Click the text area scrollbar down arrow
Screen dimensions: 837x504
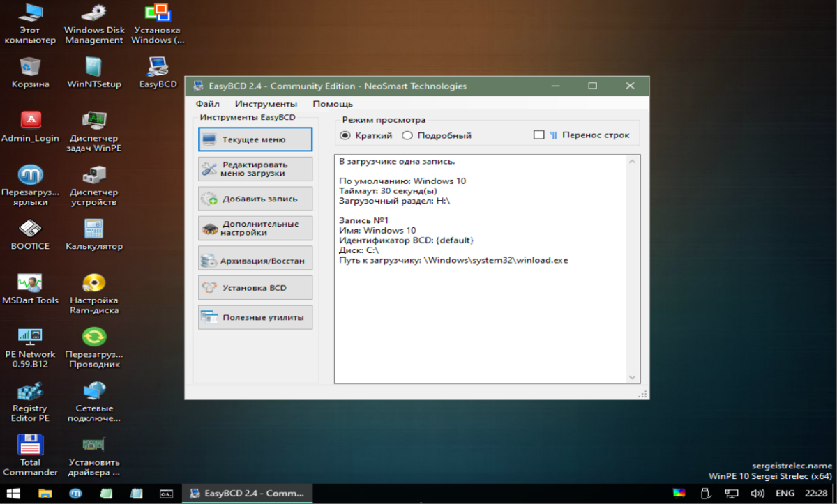point(633,377)
